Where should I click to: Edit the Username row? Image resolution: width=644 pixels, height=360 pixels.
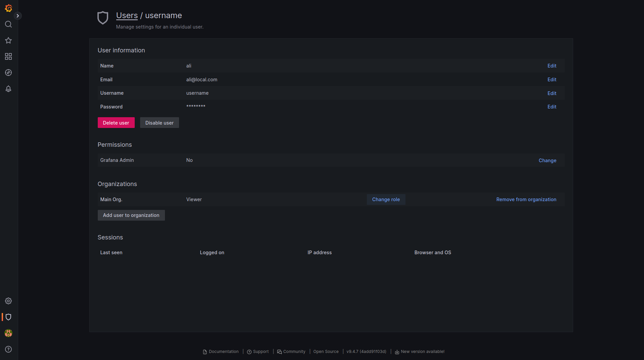[552, 93]
